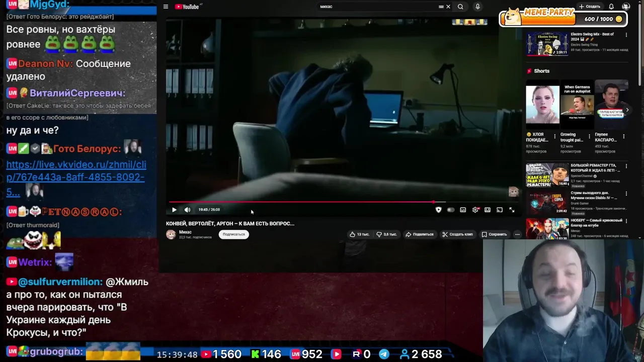Like the video (13 тыс.)
This screenshot has height=362, width=644.
(x=359, y=234)
